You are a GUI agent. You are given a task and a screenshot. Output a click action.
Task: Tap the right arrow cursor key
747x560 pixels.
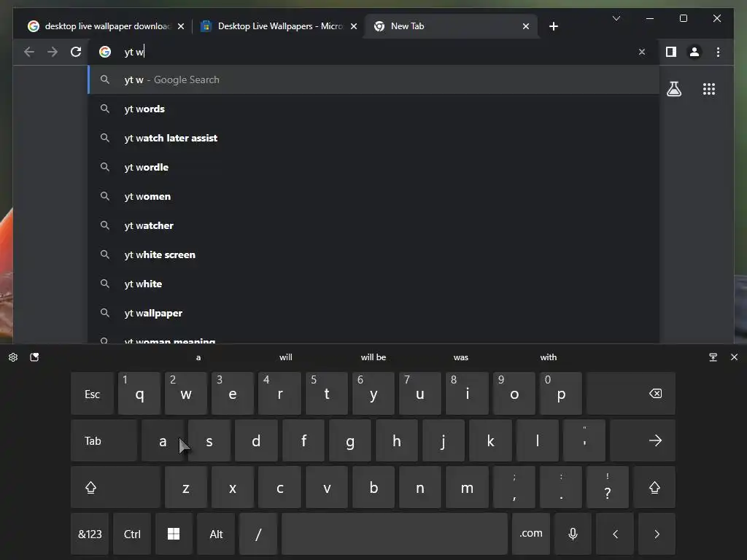(x=657, y=534)
